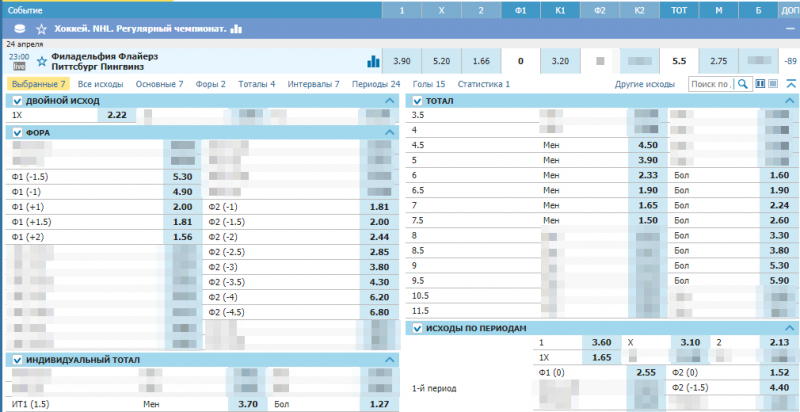Open the Все исходы tab
The height and width of the screenshot is (412, 800).
pos(100,85)
